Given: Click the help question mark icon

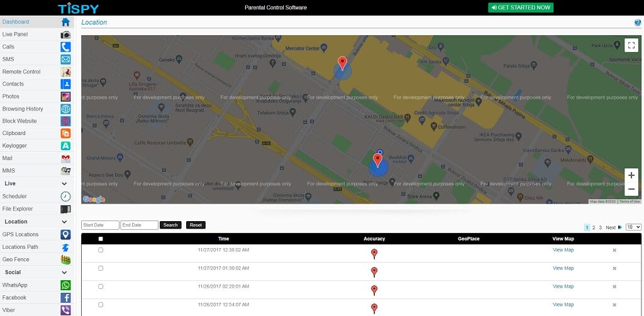Looking at the screenshot, I should coord(638,23).
